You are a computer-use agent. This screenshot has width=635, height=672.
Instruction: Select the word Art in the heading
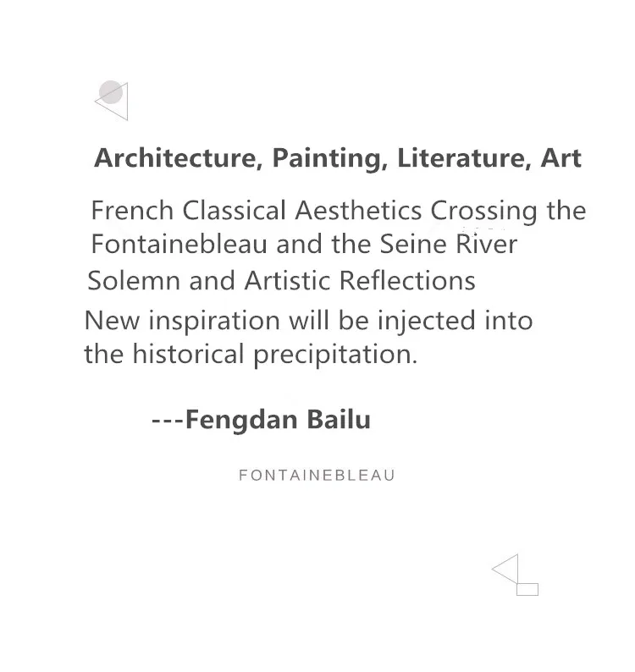[560, 158]
